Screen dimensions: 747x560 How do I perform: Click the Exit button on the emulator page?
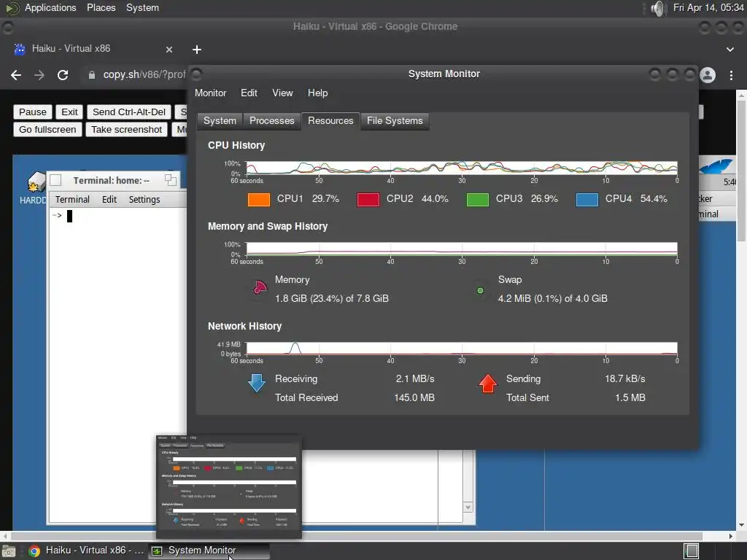[69, 112]
